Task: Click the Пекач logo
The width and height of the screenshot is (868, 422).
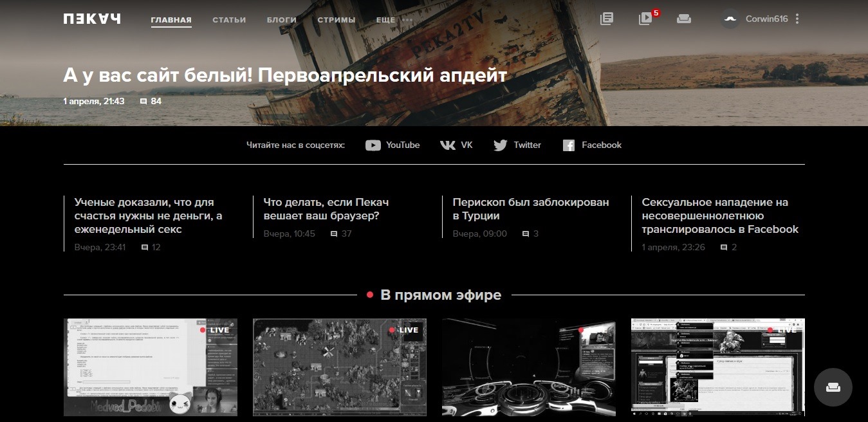Action: 92,19
